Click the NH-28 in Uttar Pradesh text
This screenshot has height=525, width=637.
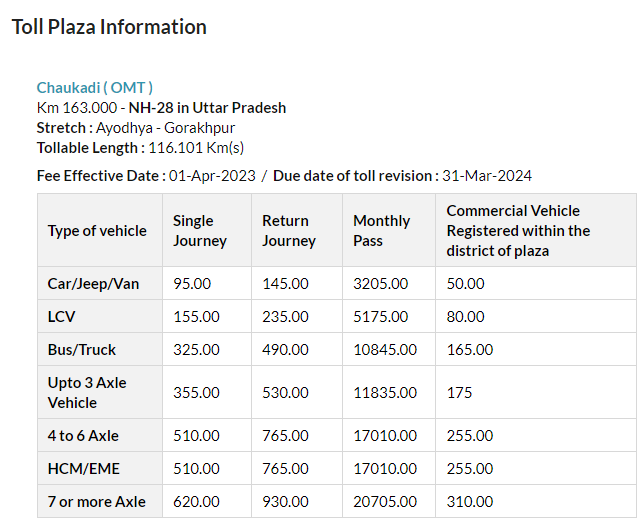tap(207, 108)
